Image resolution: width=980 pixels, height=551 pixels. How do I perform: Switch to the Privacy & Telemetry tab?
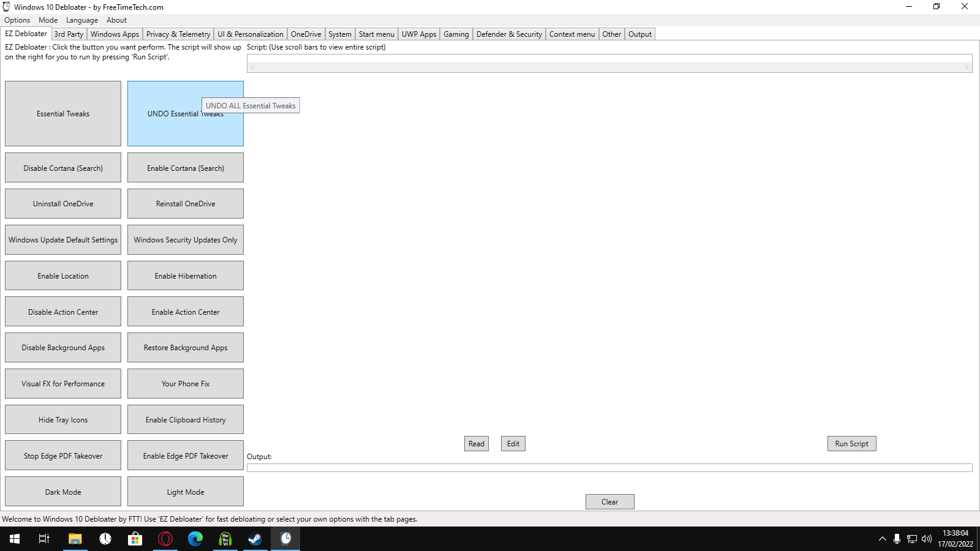(x=178, y=34)
